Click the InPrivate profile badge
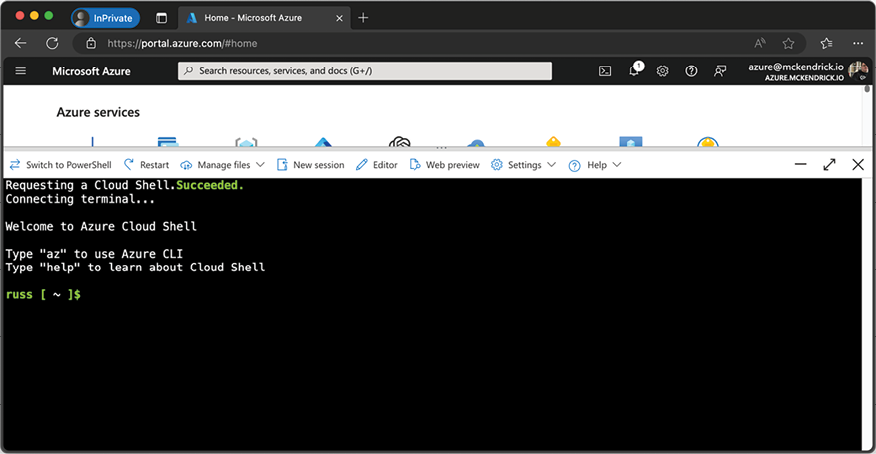This screenshot has width=876, height=454. click(x=106, y=18)
